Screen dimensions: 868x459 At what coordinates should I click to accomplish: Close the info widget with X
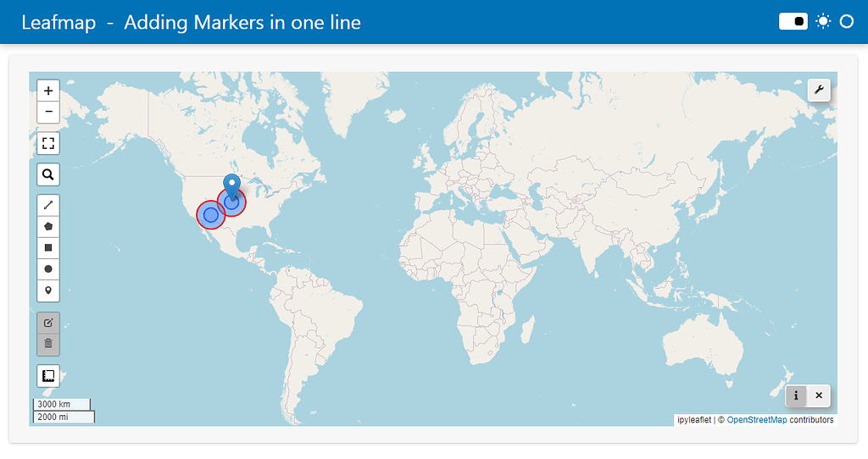point(819,395)
